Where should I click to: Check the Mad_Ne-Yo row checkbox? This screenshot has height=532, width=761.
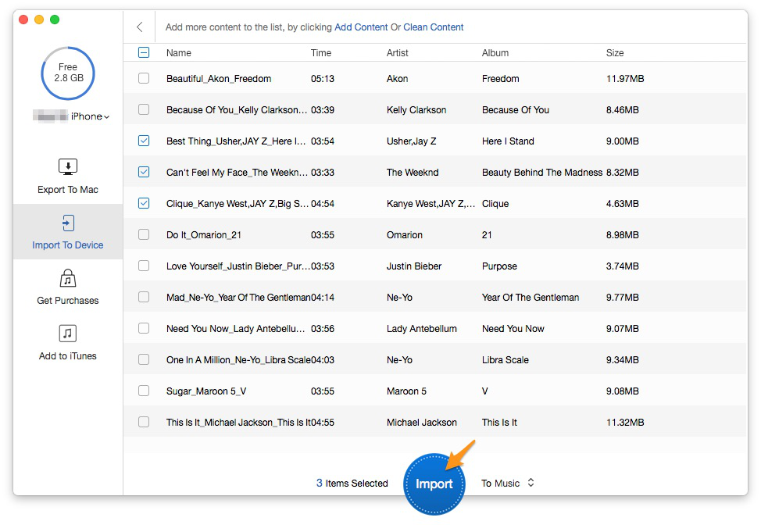click(144, 297)
